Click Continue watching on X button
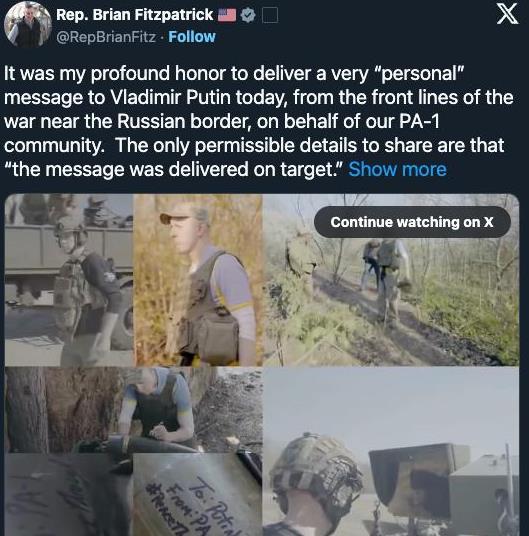 tap(412, 222)
